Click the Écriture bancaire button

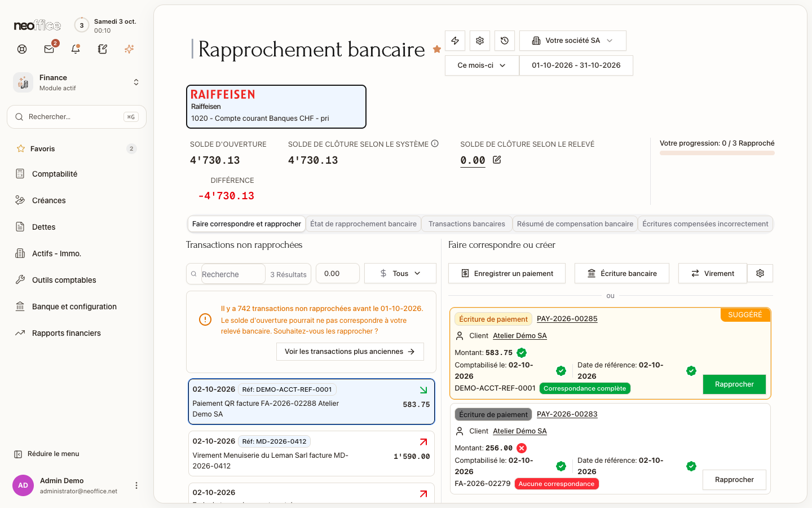pyautogui.click(x=622, y=273)
